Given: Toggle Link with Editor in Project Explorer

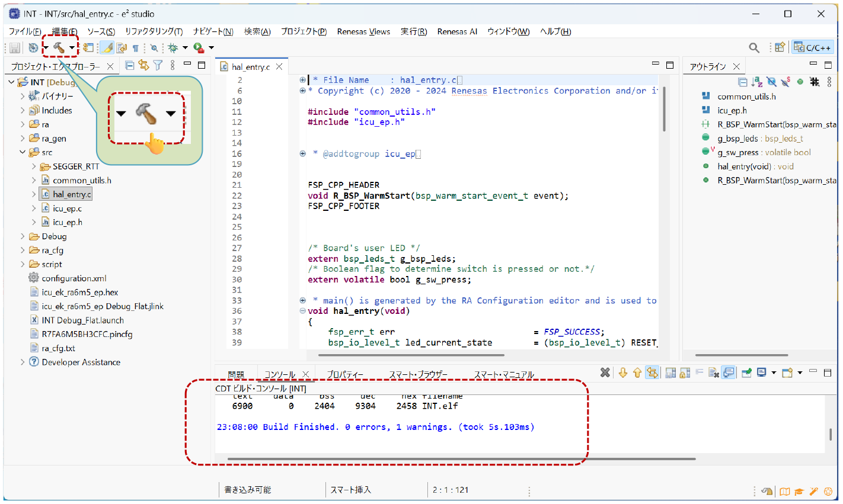Looking at the screenshot, I should 143,66.
